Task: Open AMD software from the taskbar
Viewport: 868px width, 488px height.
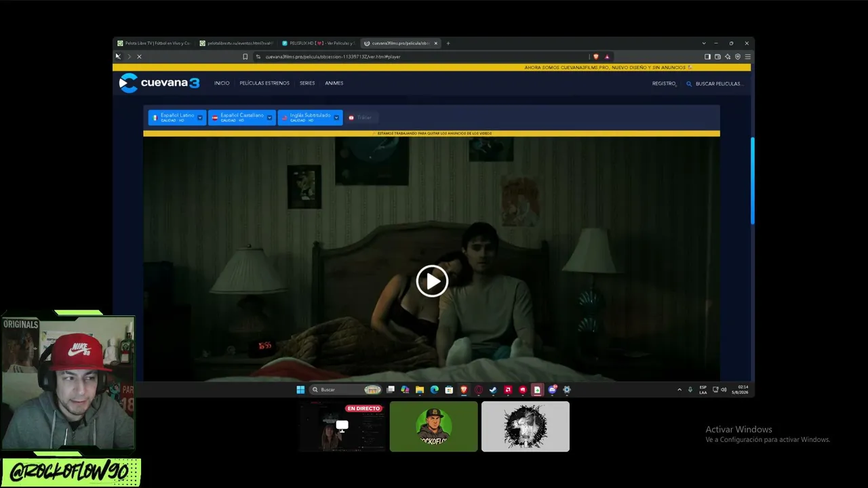Action: 508,390
